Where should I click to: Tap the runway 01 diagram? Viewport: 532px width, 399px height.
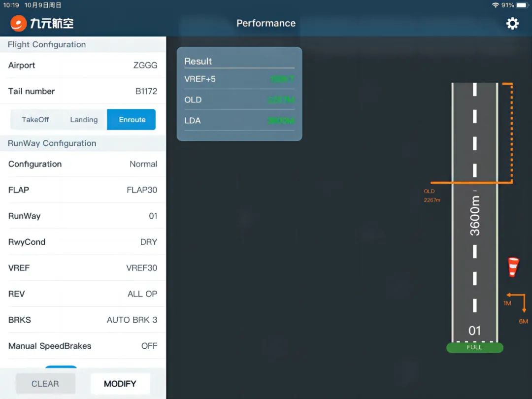(x=474, y=212)
